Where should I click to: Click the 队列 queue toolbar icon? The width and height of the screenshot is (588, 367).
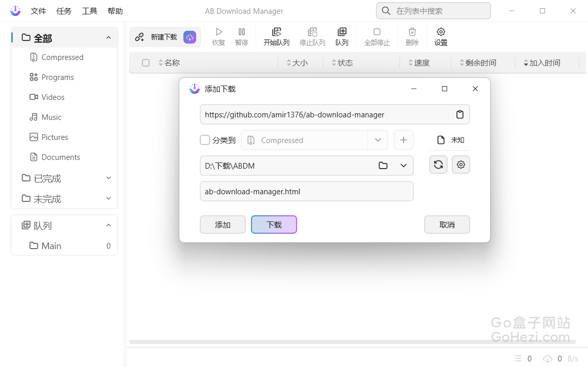[342, 37]
